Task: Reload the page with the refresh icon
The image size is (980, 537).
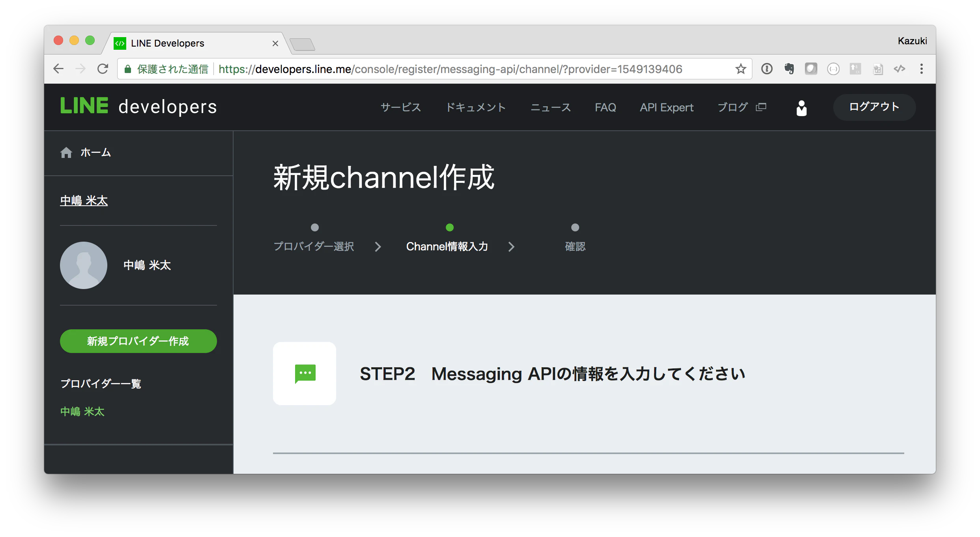Action: pos(103,69)
